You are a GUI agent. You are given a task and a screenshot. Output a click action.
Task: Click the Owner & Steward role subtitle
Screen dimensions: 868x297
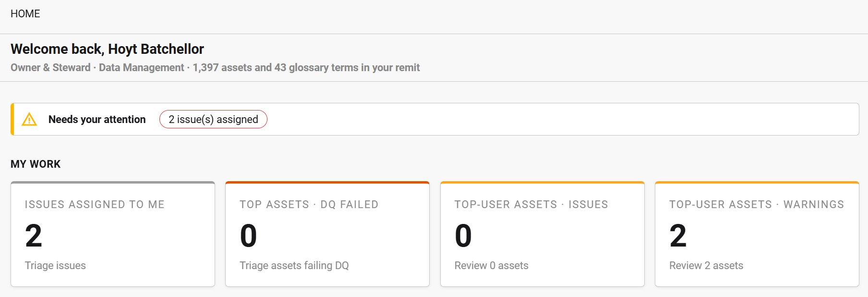point(50,67)
